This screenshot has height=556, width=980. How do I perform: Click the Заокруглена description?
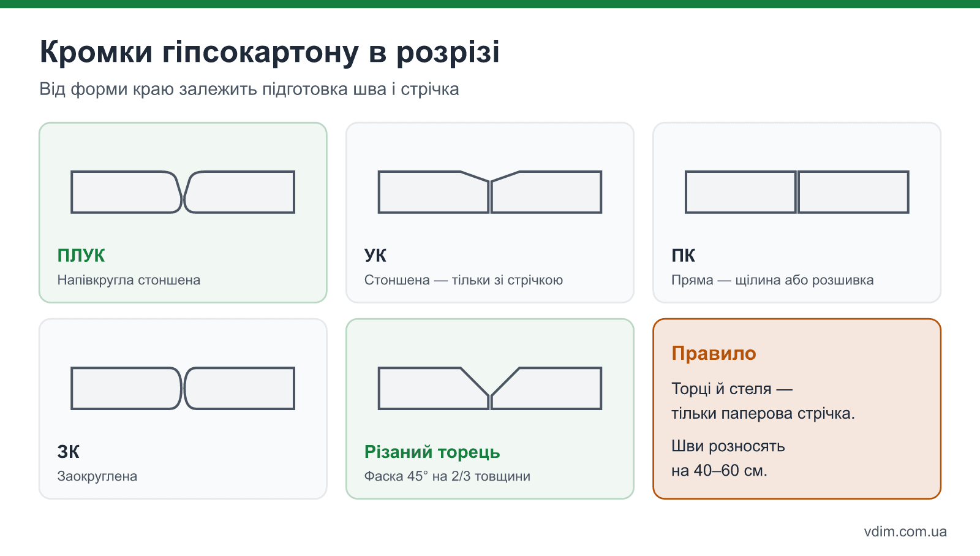(97, 476)
